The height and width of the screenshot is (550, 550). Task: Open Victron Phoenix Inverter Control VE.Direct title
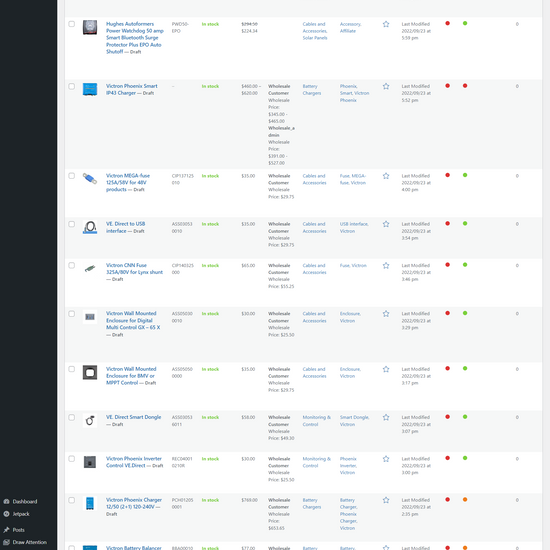pos(134,462)
